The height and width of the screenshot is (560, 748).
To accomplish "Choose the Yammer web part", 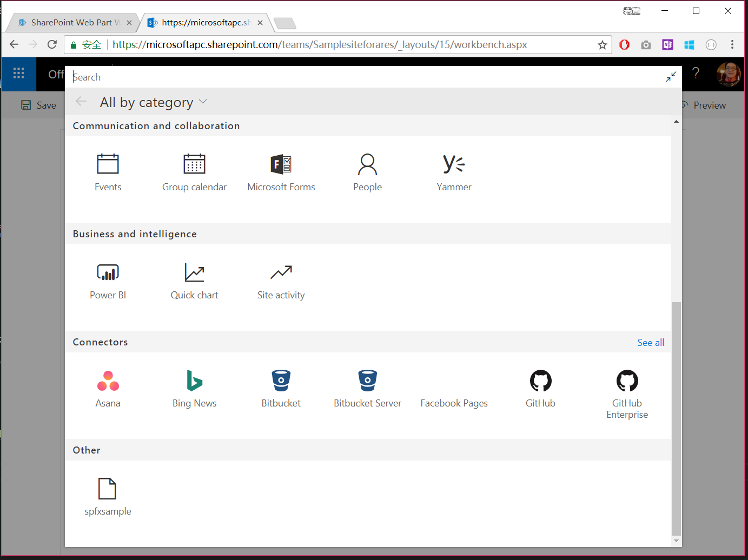I will coord(454,172).
